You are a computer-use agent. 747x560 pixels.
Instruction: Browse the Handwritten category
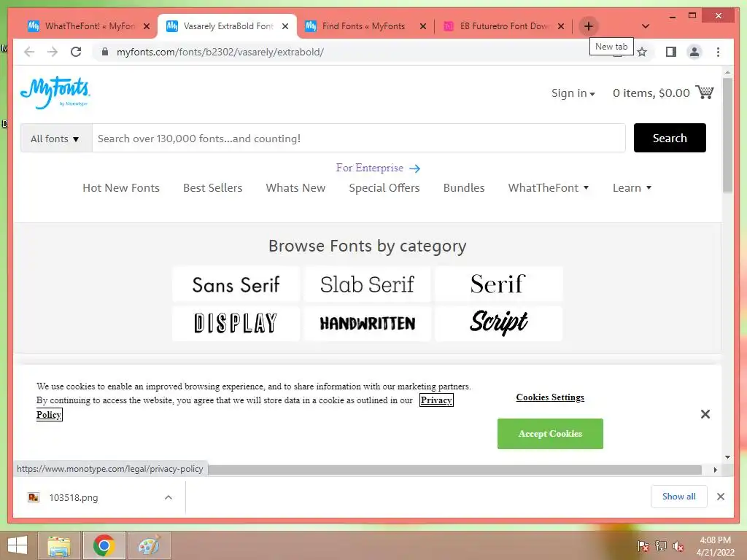(x=367, y=323)
